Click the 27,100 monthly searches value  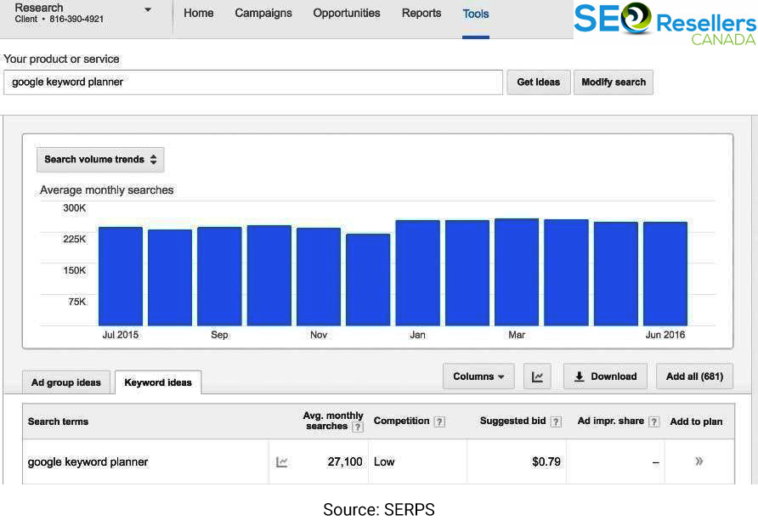pos(345,461)
